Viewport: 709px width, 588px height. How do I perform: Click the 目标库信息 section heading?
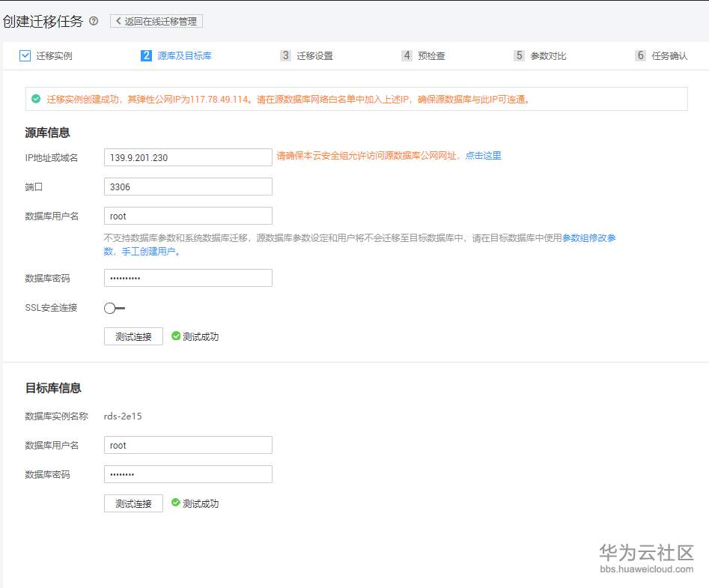(x=53, y=388)
